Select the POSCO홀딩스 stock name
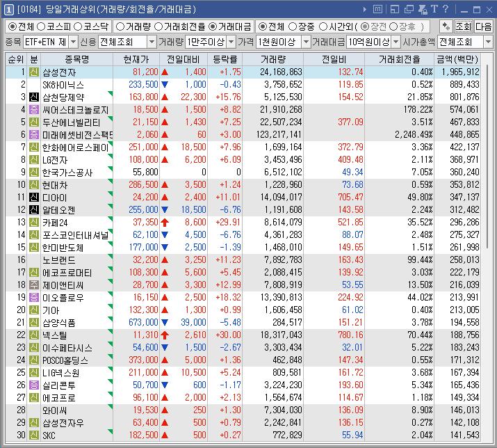The height and width of the screenshot is (448, 497). (65, 360)
